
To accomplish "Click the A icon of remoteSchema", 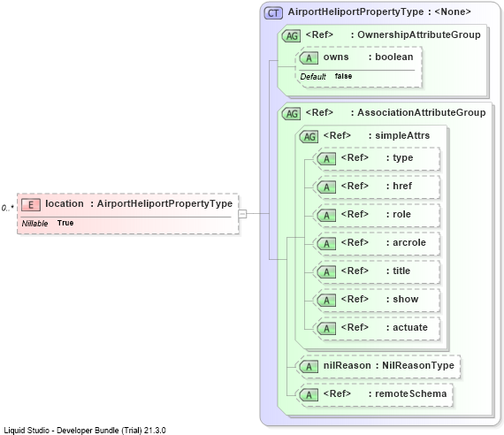I will pyautogui.click(x=309, y=395).
